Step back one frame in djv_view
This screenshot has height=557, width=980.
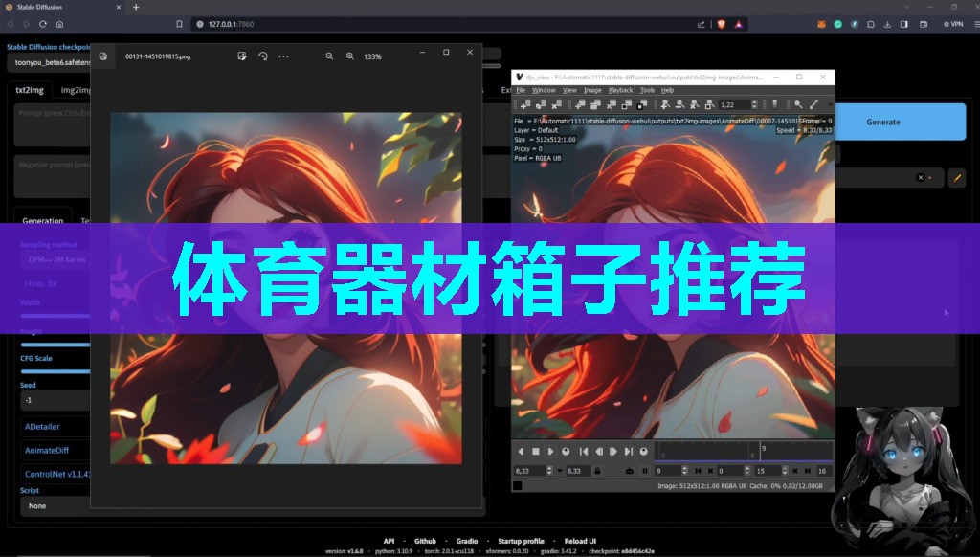coord(599,452)
